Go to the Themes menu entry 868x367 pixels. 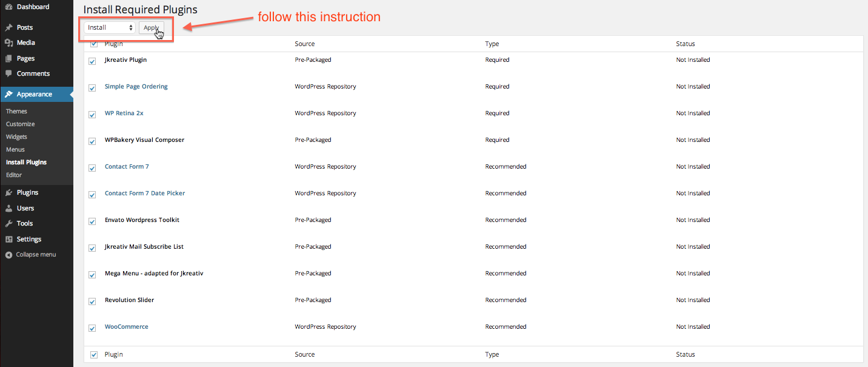[16, 111]
